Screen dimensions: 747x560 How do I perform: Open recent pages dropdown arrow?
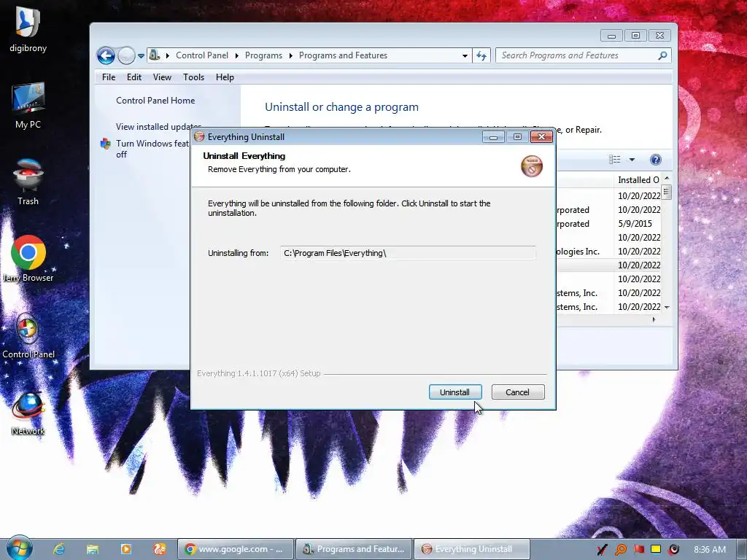(141, 55)
